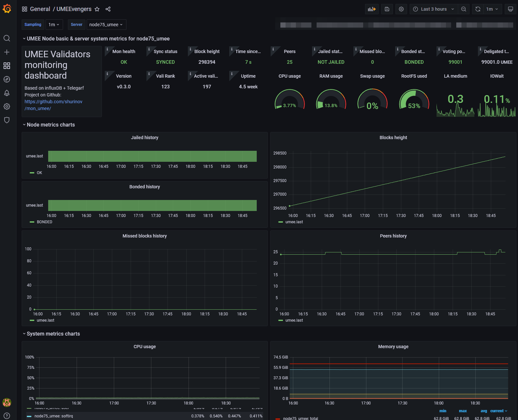Click Add panel icon
The height and width of the screenshot is (420, 518).
372,9
